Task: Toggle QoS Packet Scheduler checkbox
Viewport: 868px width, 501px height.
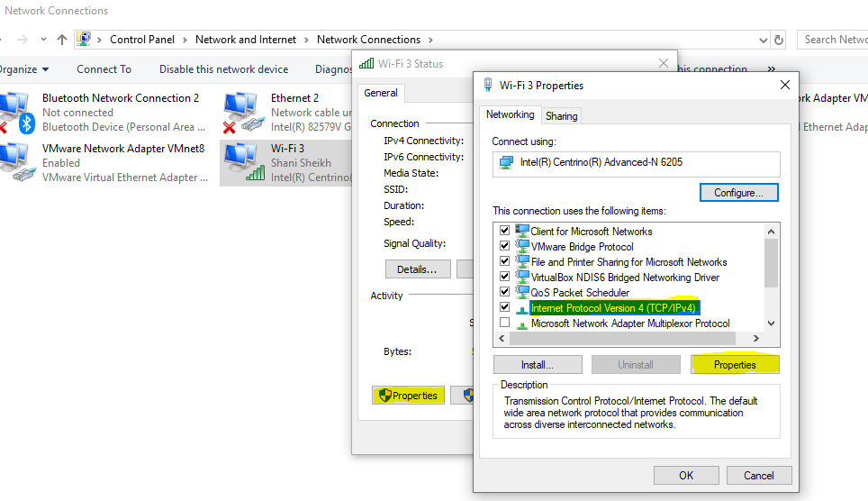Action: click(x=504, y=292)
